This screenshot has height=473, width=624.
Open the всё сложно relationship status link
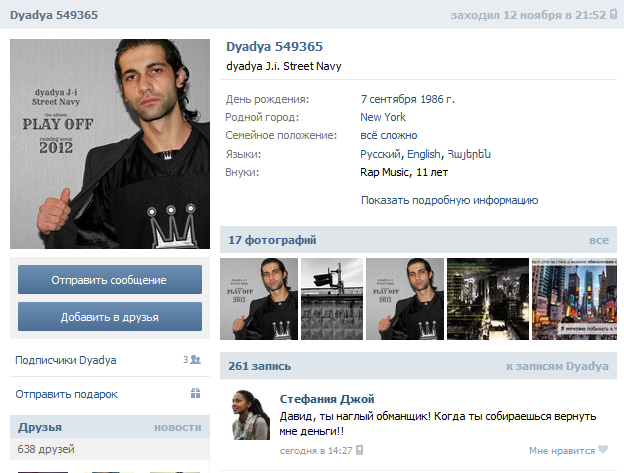pyautogui.click(x=388, y=136)
